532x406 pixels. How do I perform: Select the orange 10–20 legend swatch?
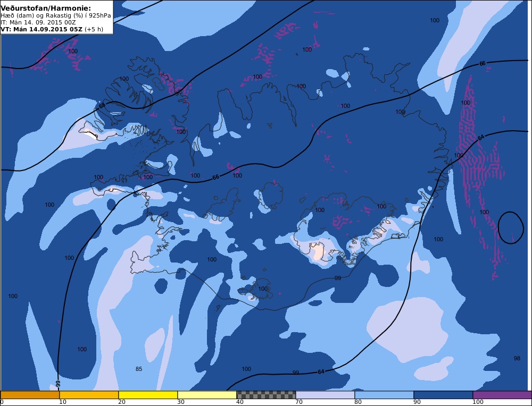(89, 395)
